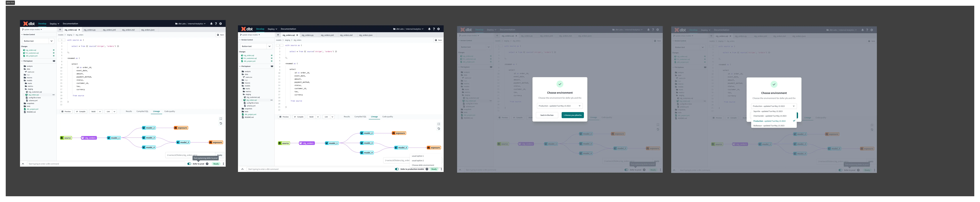Close the stg_orders.sql tab in first frame
This screenshot has width=980, height=202.
coord(79,30)
